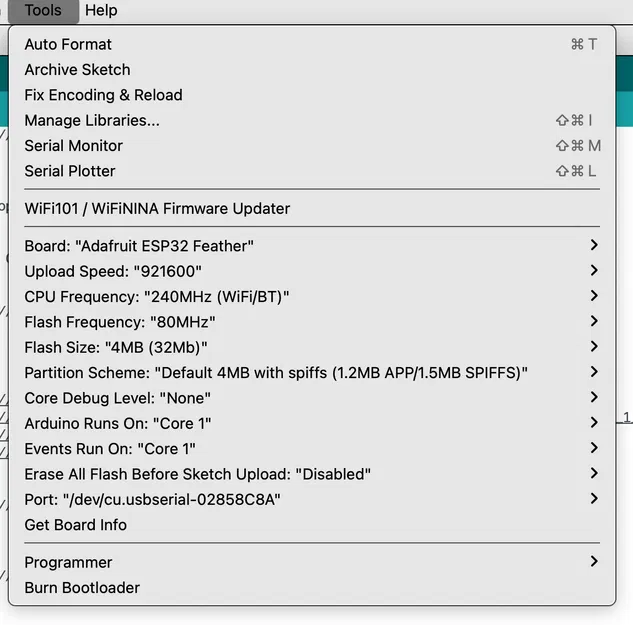
Task: Open the Help menu
Action: click(101, 11)
